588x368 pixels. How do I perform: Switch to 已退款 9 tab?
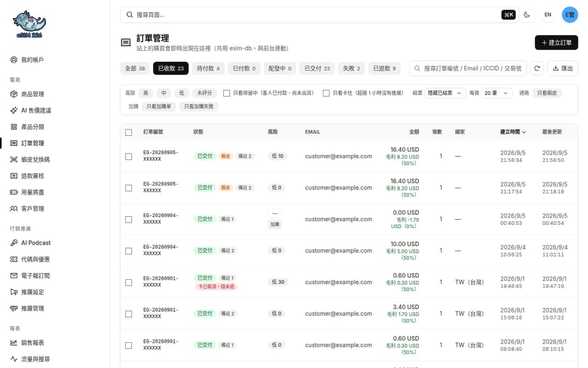click(384, 69)
